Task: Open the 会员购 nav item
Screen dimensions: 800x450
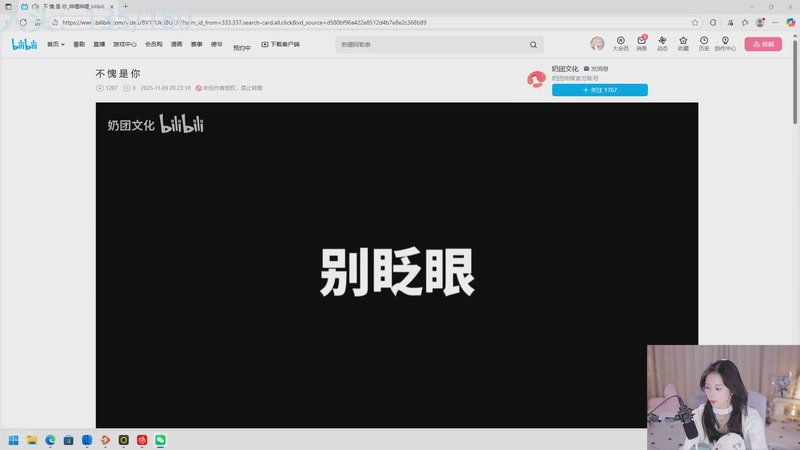Action: [154, 44]
